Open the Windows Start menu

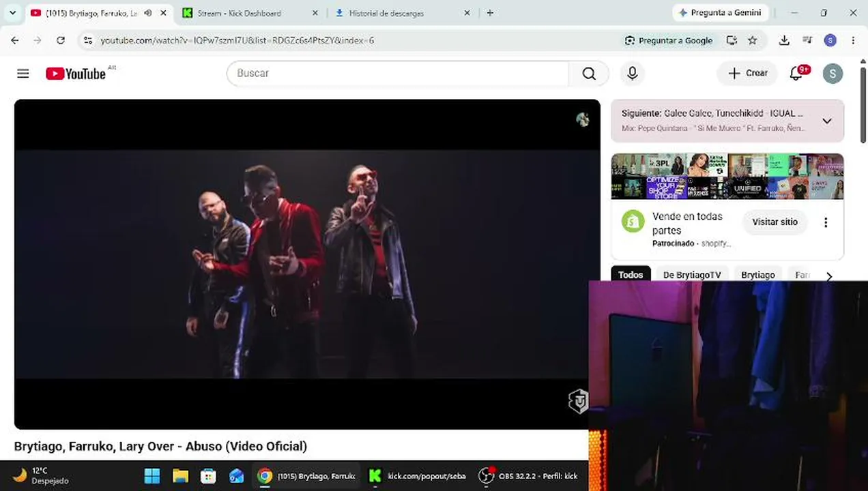click(152, 476)
